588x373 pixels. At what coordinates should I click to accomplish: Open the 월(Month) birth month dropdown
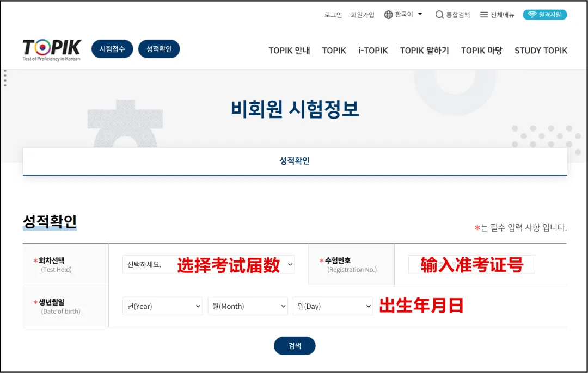coord(248,306)
